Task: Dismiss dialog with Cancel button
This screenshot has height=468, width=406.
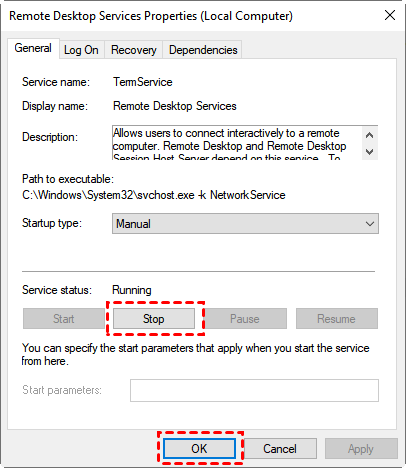Action: (280, 448)
